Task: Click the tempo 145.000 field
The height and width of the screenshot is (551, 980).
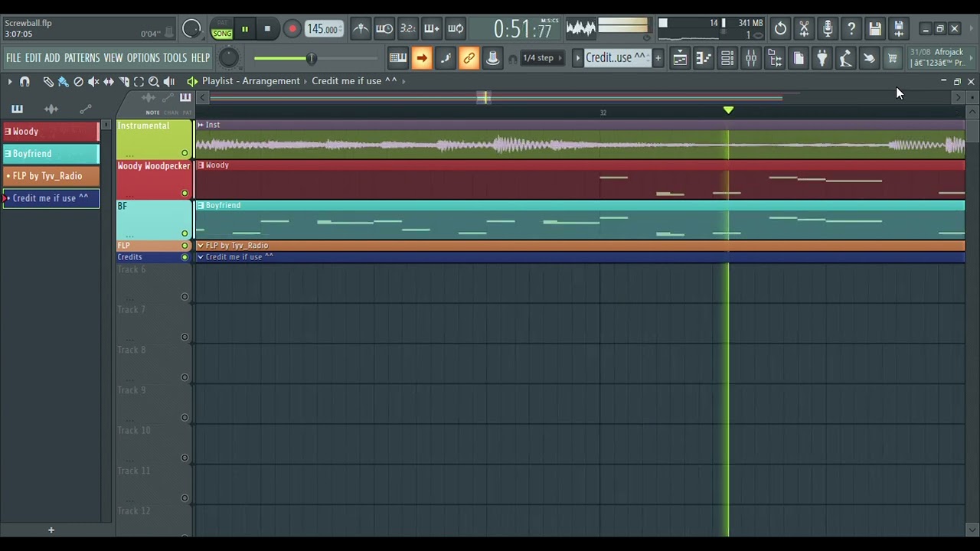Action: (323, 29)
